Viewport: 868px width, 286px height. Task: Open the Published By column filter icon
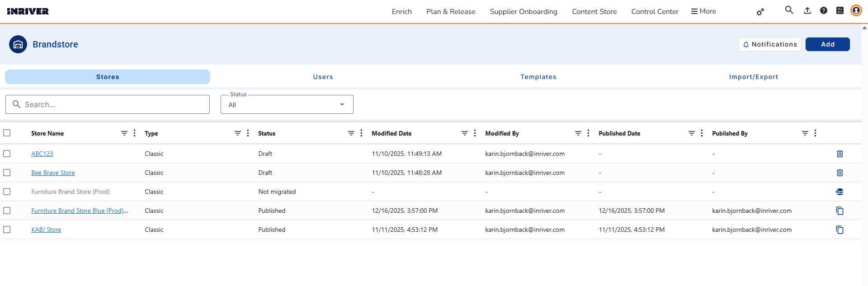(805, 133)
